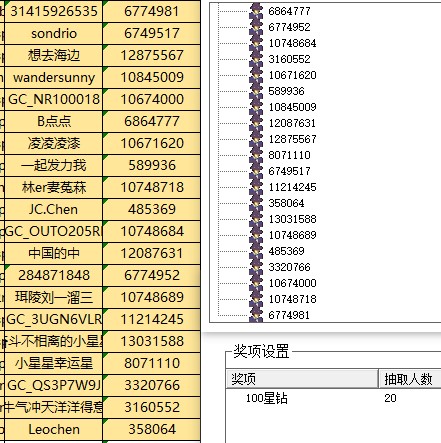
Task: Click user icon beside 11214245 in list
Action: pos(256,187)
